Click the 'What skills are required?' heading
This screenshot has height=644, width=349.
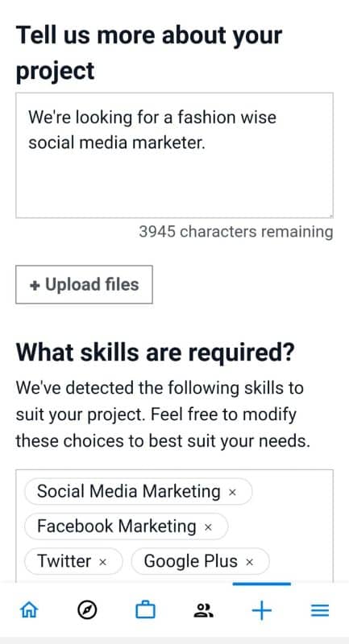click(x=156, y=352)
